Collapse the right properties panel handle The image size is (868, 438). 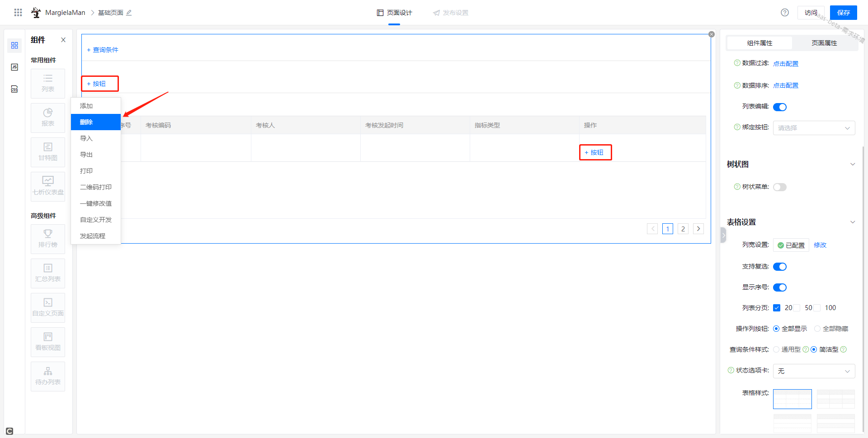click(723, 235)
